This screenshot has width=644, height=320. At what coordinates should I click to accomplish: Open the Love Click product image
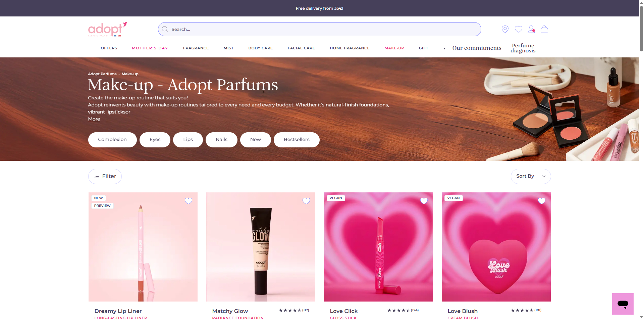(378, 247)
